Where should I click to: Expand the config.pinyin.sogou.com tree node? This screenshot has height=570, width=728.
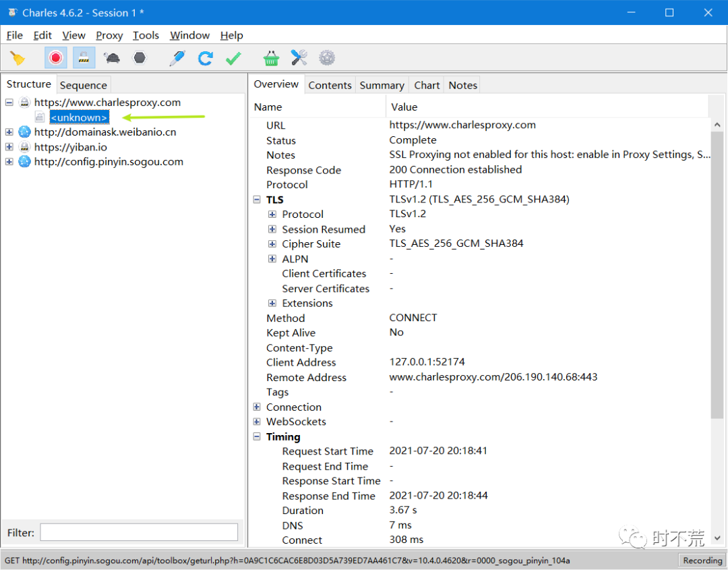9,162
